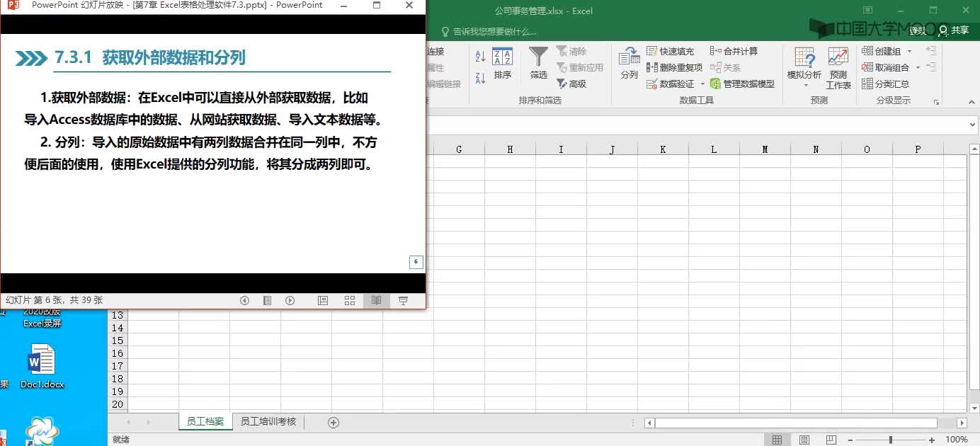Switch PowerPoint to Slide Sorter view
The height and width of the screenshot is (446, 980).
point(350,300)
